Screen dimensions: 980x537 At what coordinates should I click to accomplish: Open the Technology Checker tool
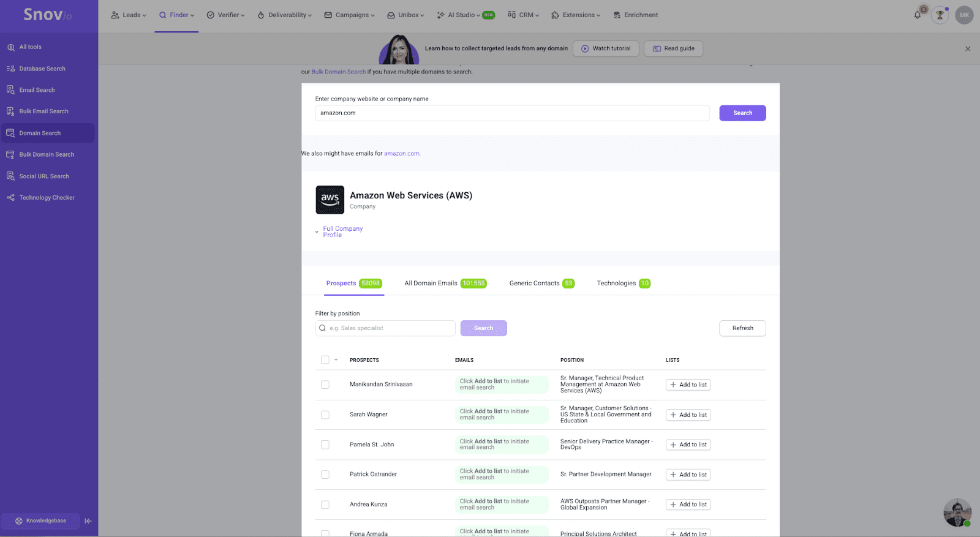[x=47, y=198]
